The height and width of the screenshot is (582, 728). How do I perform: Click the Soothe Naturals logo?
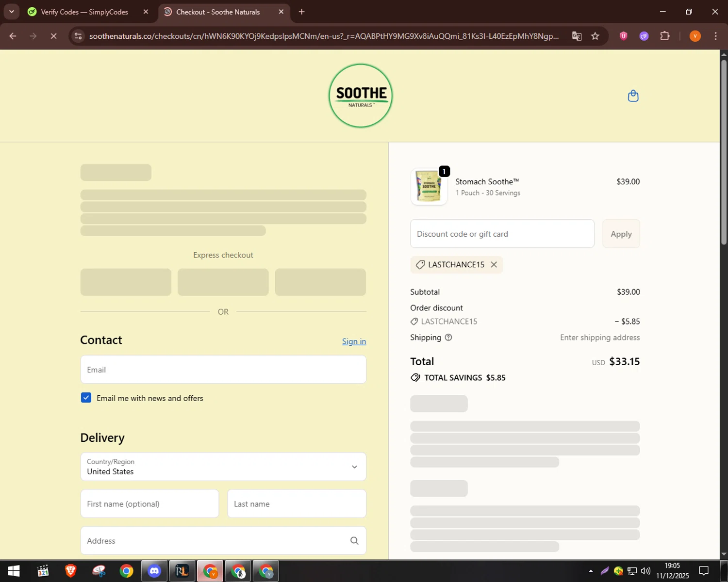(x=361, y=96)
